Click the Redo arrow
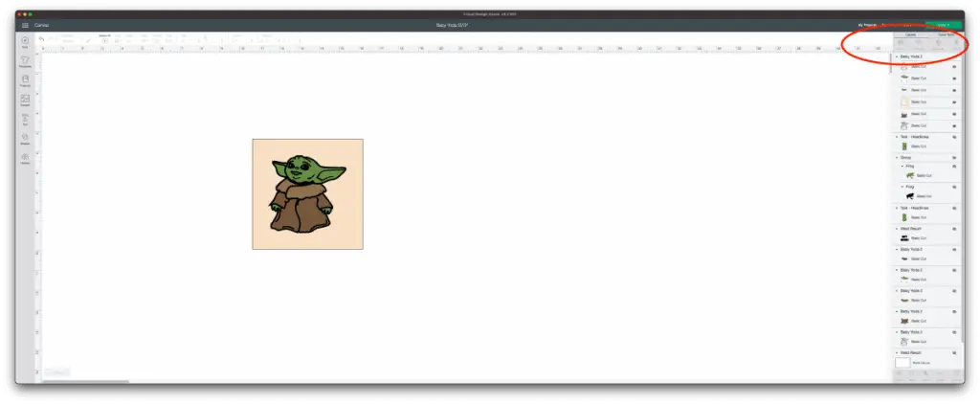 click(x=52, y=39)
